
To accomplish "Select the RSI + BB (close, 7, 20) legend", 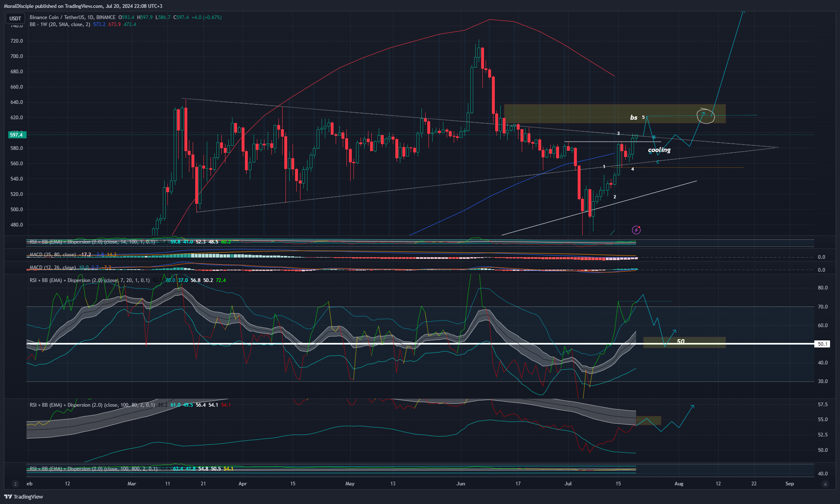I will click(x=90, y=280).
